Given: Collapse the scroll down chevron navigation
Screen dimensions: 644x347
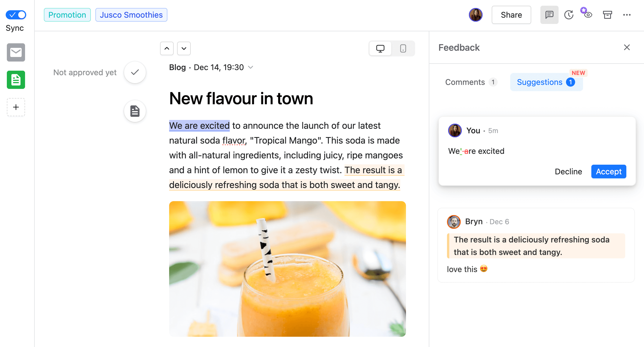Looking at the screenshot, I should (x=183, y=48).
